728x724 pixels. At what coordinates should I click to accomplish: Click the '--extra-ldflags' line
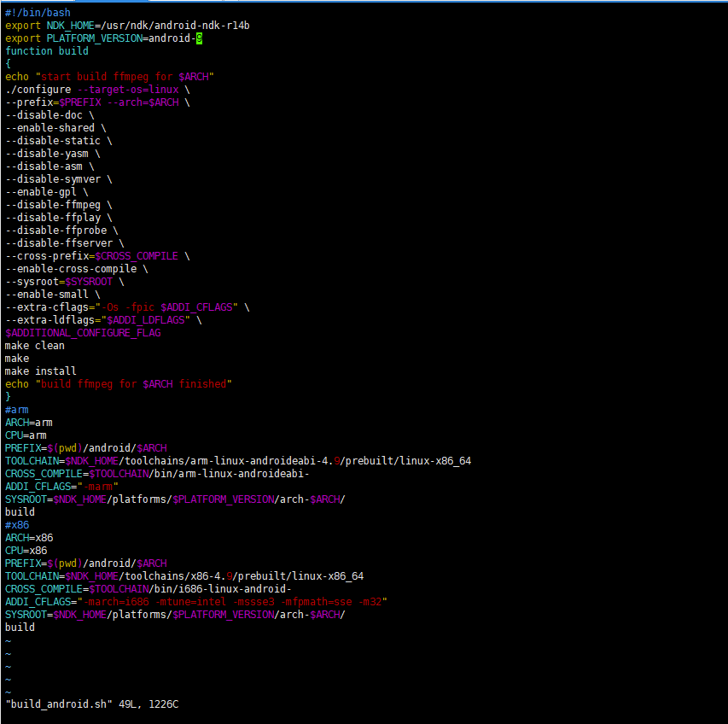(103, 320)
